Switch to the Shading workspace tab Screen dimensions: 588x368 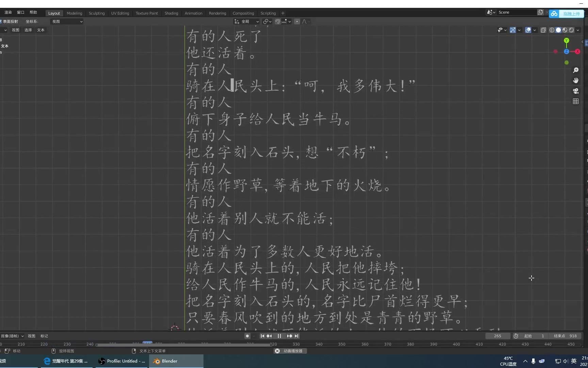(x=171, y=13)
